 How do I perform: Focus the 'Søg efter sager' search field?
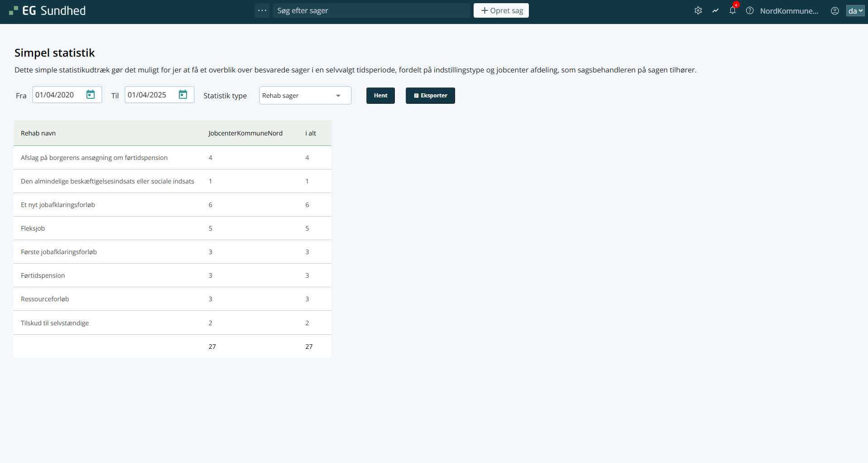[x=371, y=10]
